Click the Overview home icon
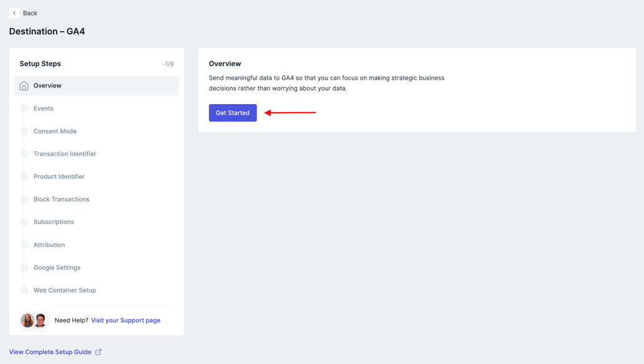The image size is (644, 364). 24,86
